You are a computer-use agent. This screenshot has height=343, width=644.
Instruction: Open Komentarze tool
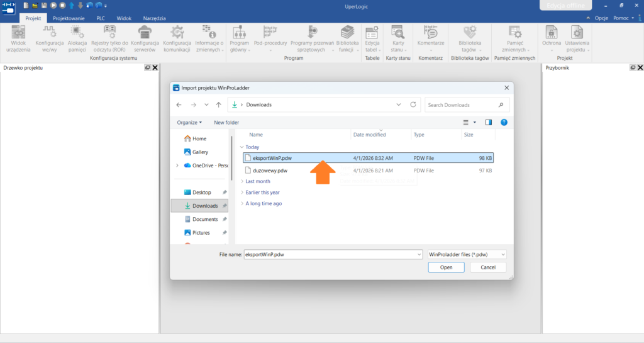(430, 39)
